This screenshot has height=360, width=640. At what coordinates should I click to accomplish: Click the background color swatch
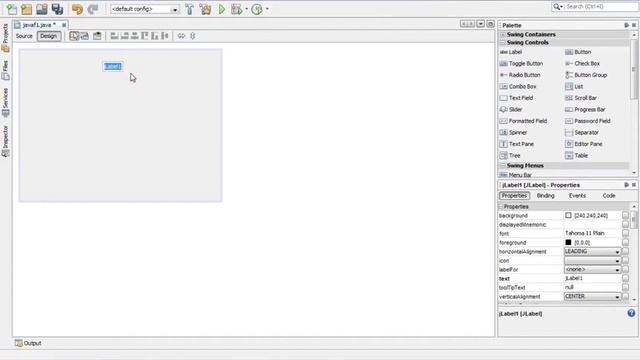(568, 215)
